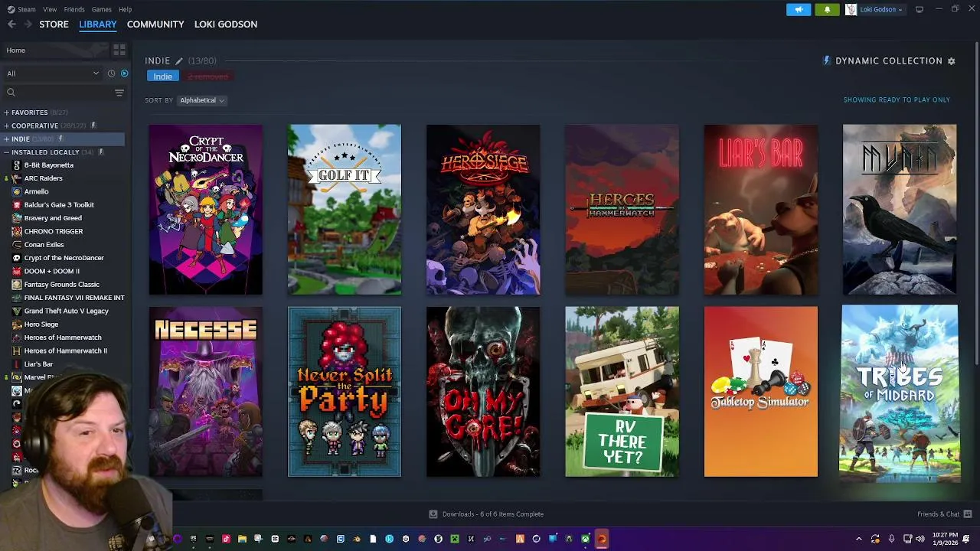Screen dimensions: 980x551
Task: Click the Armello game icon in the sidebar
Action: [x=17, y=191]
